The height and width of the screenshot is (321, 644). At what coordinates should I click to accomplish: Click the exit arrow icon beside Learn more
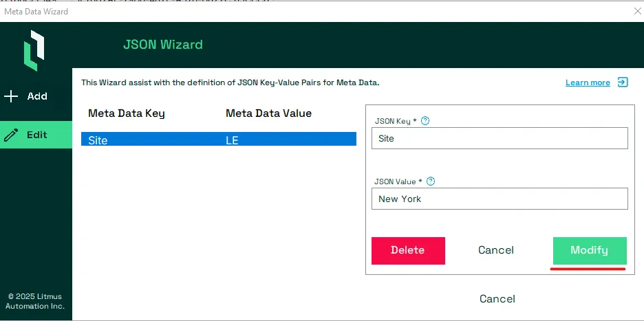click(623, 82)
